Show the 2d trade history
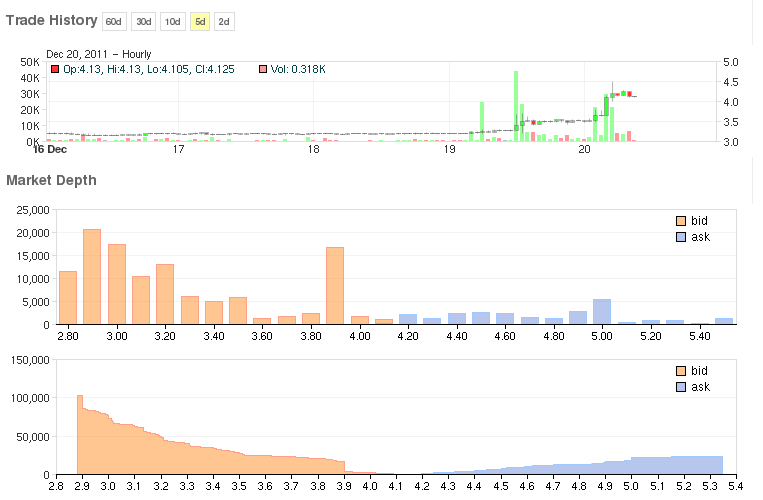The image size is (763, 500). pyautogui.click(x=224, y=21)
